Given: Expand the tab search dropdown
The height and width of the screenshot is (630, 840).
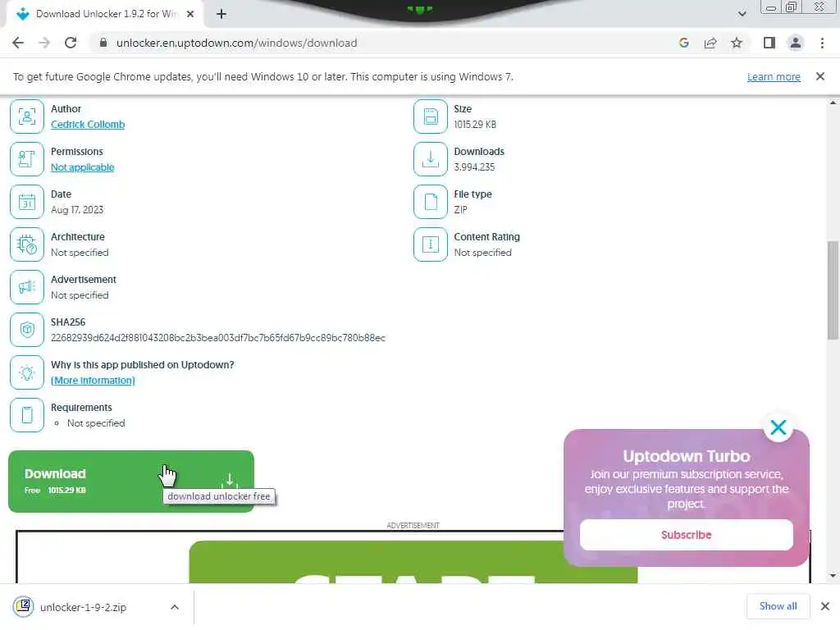Looking at the screenshot, I should click(742, 14).
